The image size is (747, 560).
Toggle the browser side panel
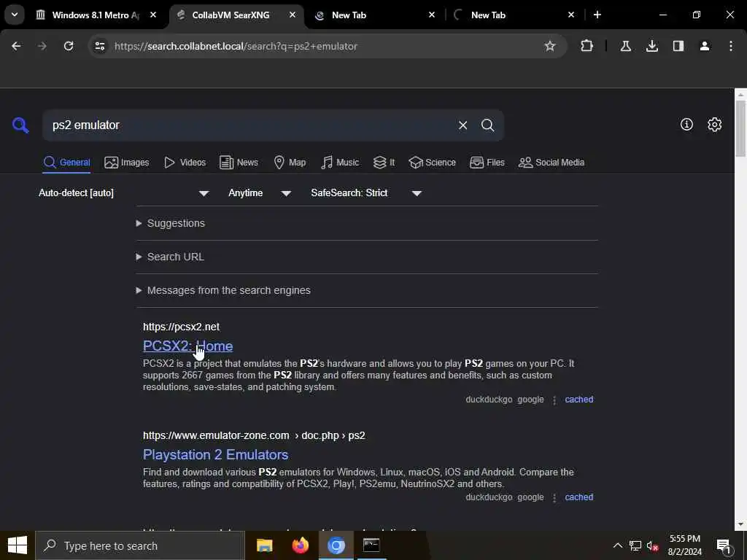tap(678, 46)
